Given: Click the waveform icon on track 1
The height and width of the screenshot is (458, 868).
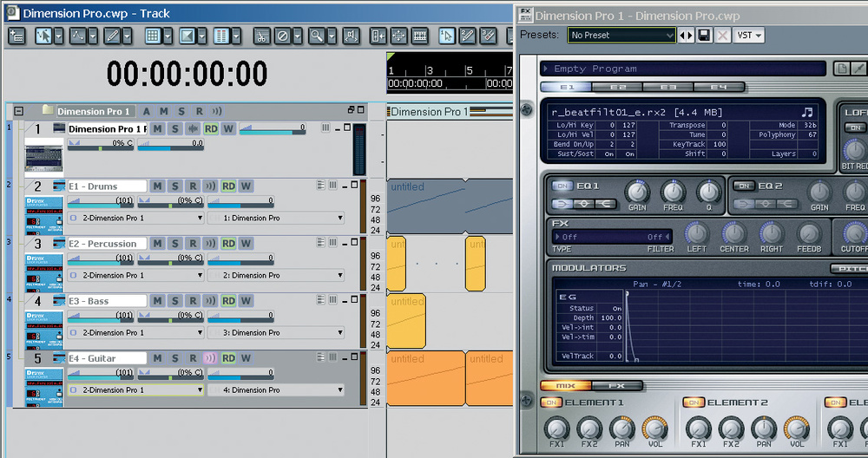Looking at the screenshot, I should [x=193, y=129].
